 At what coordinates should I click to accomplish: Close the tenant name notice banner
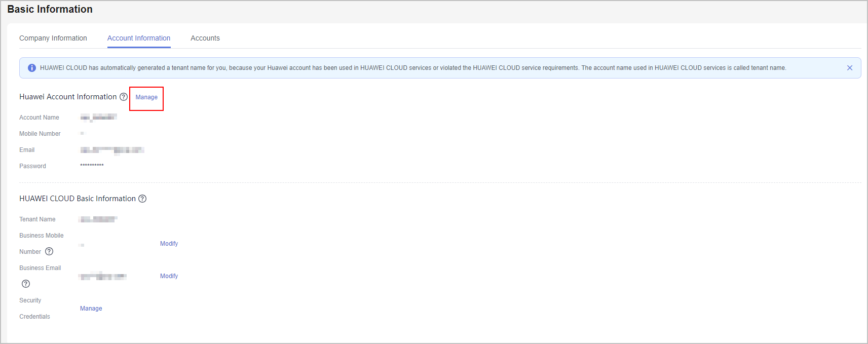pos(850,68)
